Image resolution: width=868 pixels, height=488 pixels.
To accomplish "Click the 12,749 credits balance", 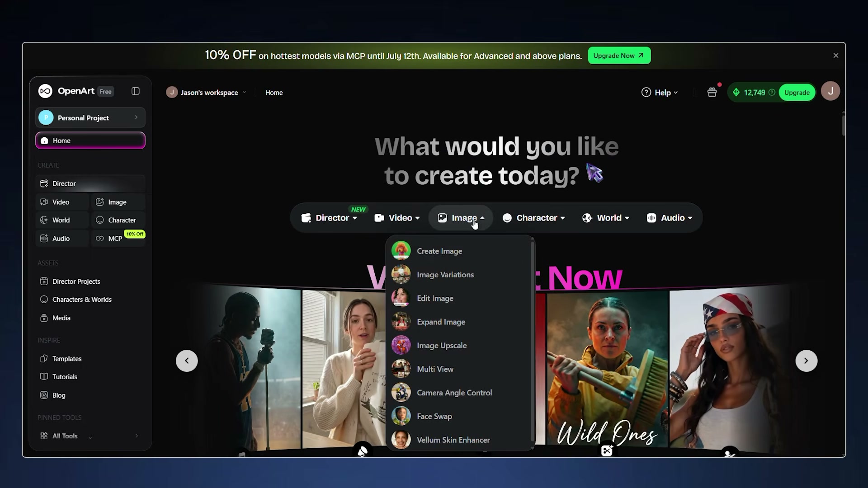I will click(755, 93).
